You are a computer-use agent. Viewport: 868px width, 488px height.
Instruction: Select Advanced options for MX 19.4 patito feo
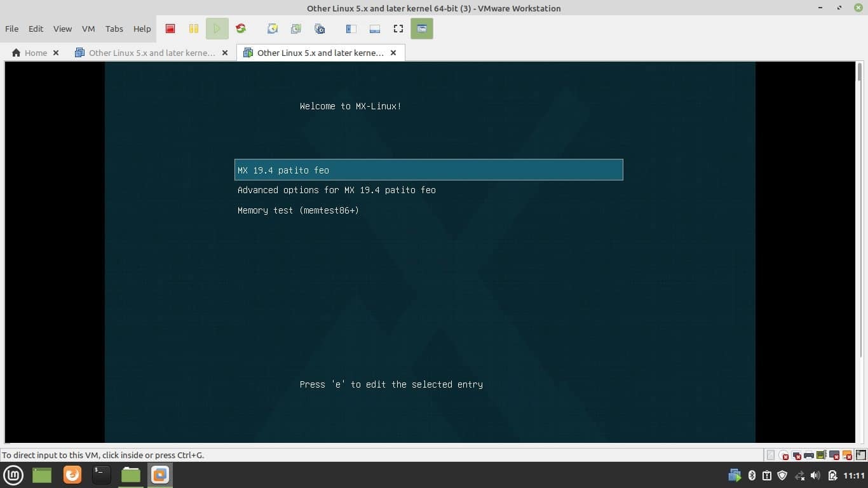337,190
